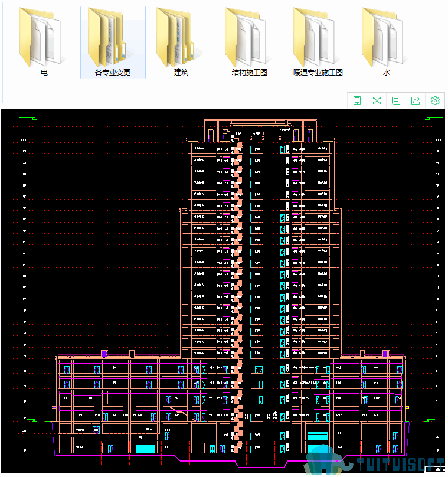
Task: Select the 水 folder label
Action: (x=387, y=73)
